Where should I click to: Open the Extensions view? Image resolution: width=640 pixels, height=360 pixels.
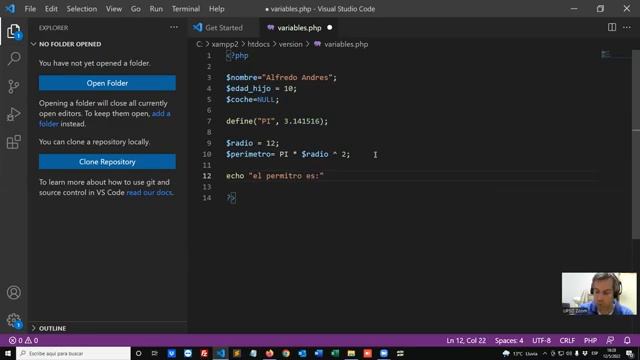(x=13, y=142)
